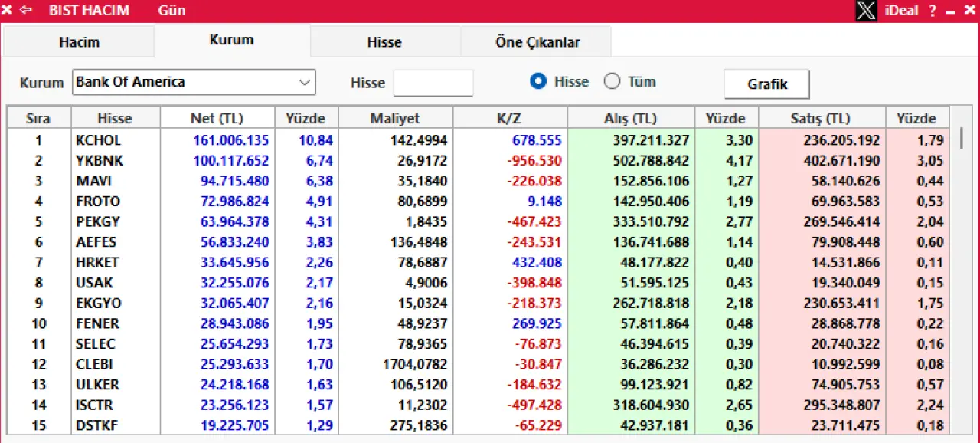
Task: Click the iDeal label in title bar
Action: [901, 11]
